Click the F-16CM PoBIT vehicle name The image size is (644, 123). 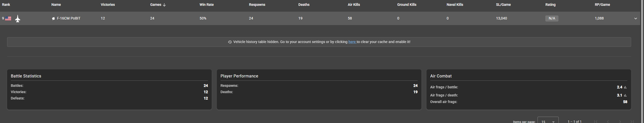pos(69,18)
